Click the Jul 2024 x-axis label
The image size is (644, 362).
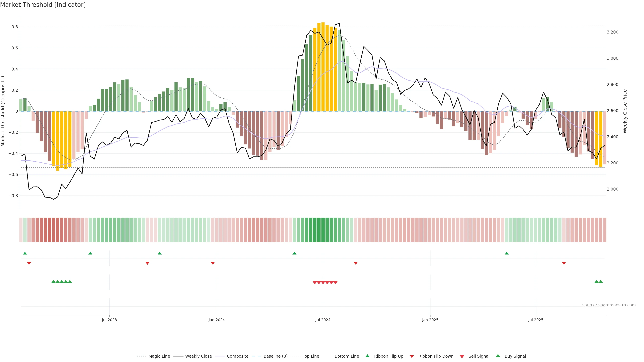point(323,320)
